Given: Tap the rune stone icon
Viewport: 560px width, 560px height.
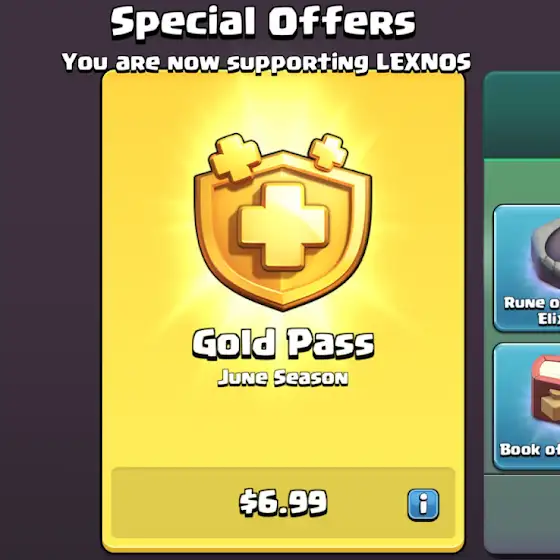Looking at the screenshot, I should [546, 251].
